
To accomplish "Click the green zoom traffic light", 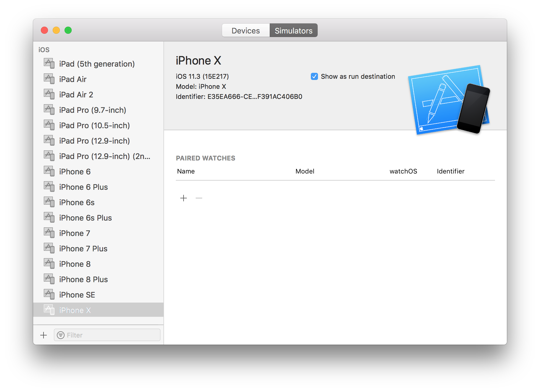I will (68, 30).
